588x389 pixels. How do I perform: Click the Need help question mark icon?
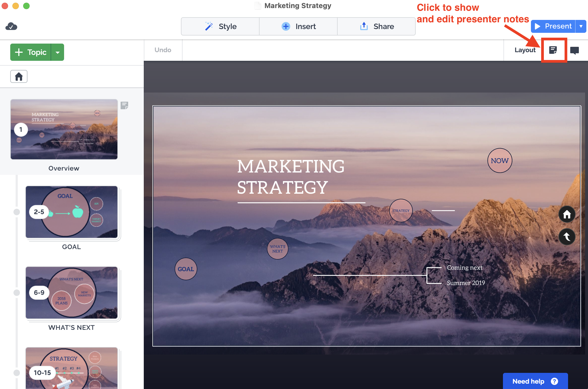[554, 381]
